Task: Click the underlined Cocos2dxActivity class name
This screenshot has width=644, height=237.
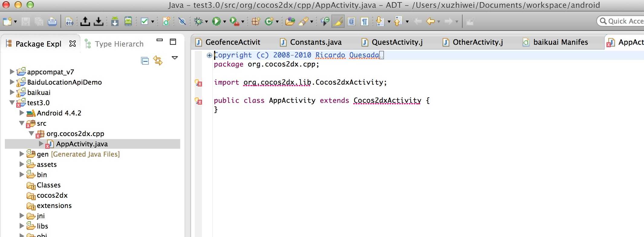Action: pyautogui.click(x=387, y=100)
